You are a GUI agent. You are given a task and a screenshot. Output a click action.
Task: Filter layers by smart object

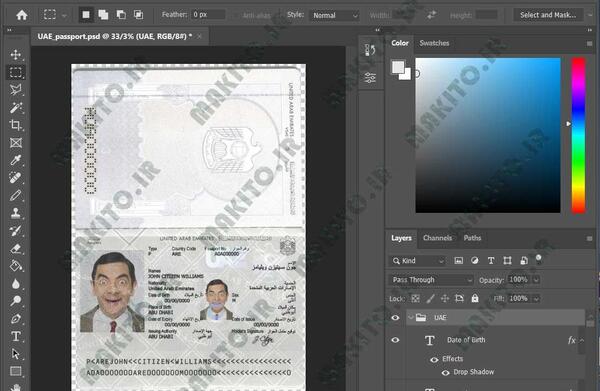(524, 261)
